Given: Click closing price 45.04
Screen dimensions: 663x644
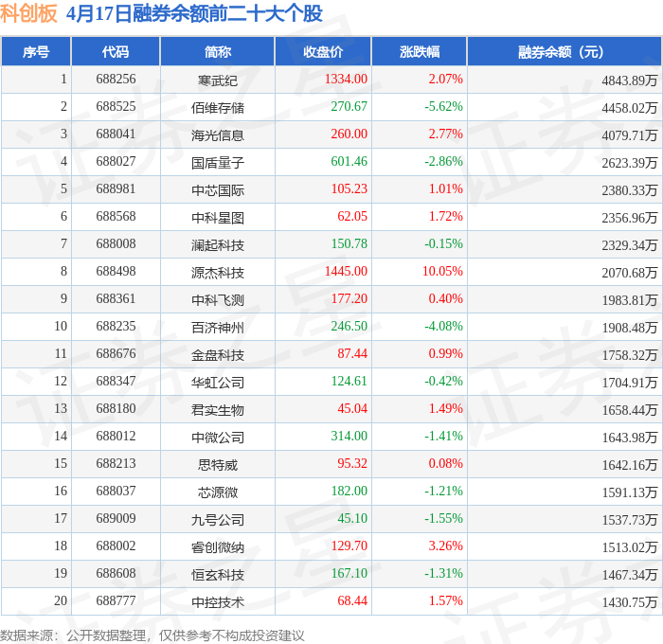Looking at the screenshot, I should [352, 409].
